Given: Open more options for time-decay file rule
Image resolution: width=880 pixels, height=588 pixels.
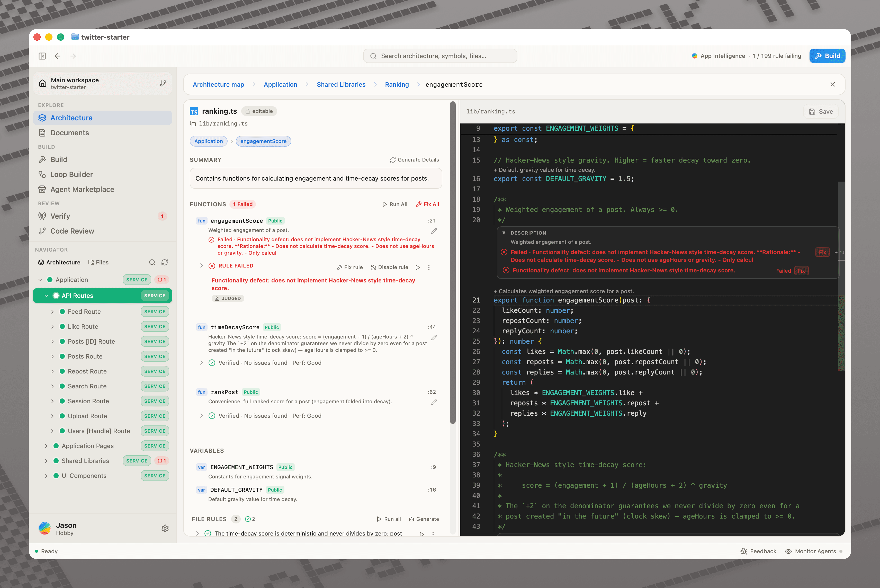Looking at the screenshot, I should coord(433,534).
